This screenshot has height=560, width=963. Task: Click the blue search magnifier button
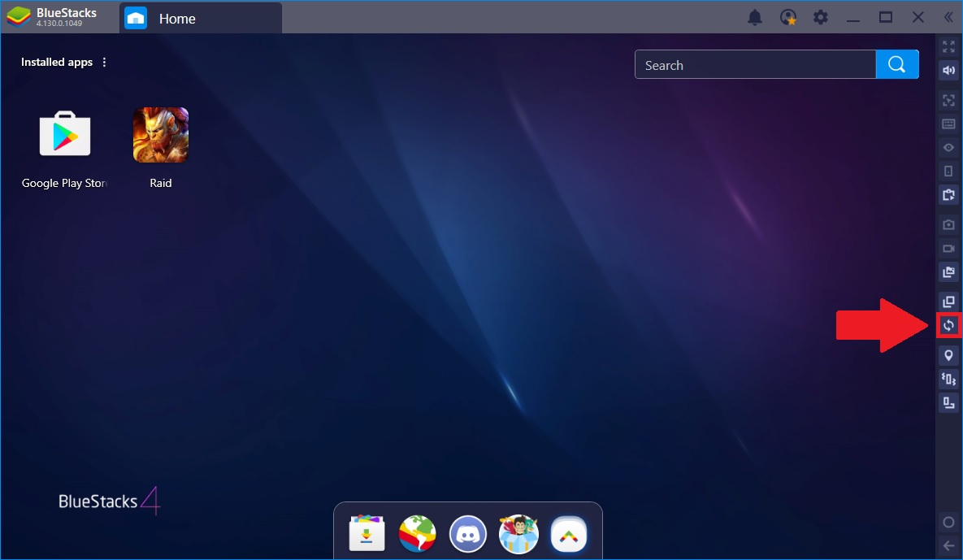pyautogui.click(x=896, y=64)
